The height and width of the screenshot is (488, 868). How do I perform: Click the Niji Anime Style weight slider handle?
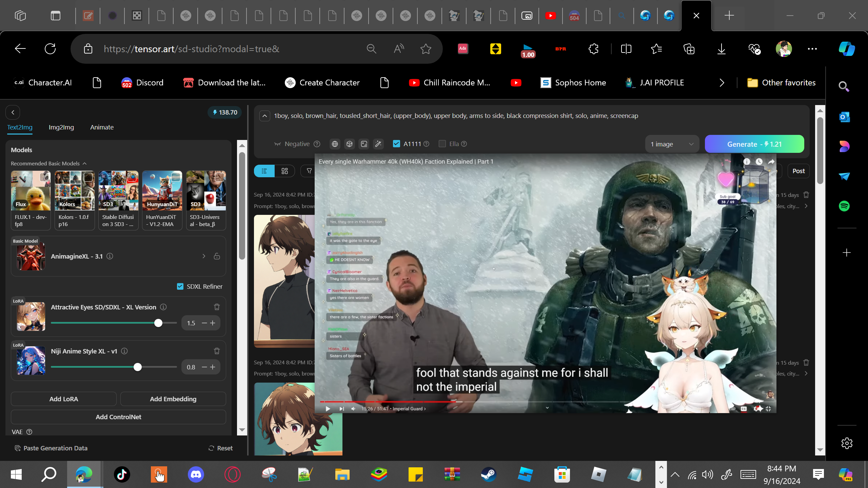point(138,367)
